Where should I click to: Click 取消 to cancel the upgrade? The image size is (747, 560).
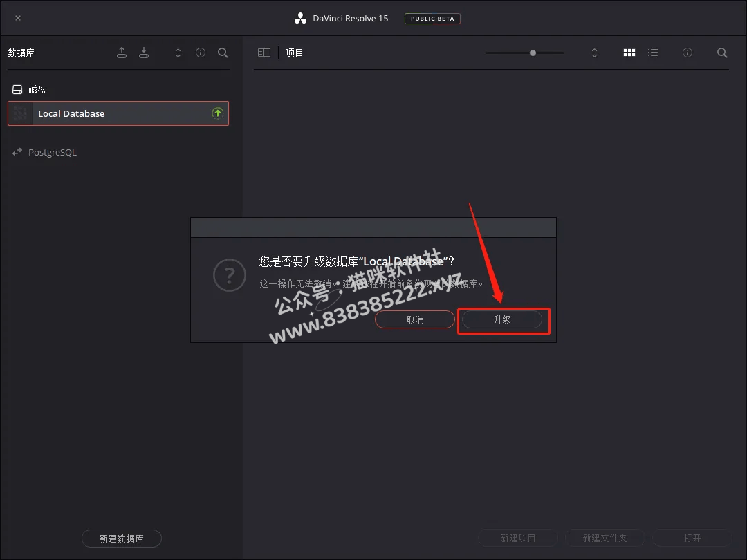[x=415, y=319]
